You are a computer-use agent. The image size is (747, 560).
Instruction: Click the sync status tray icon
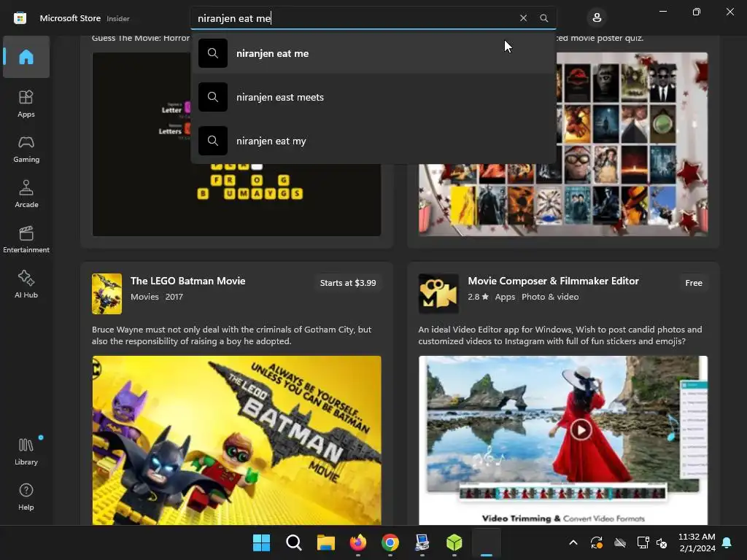tap(597, 542)
